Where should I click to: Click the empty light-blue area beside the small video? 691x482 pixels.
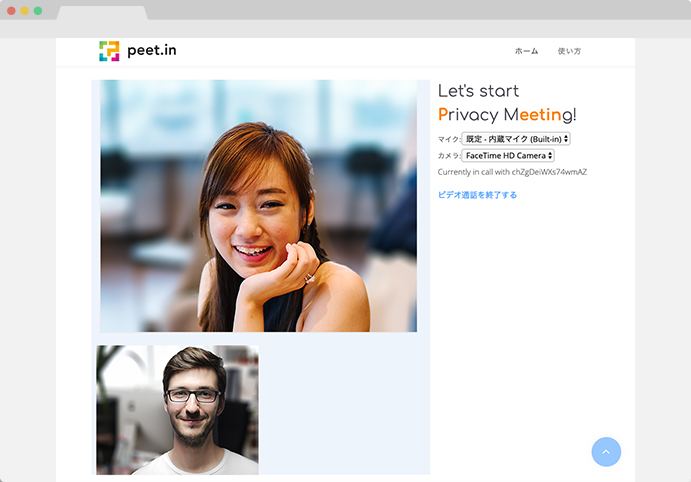tap(343, 409)
